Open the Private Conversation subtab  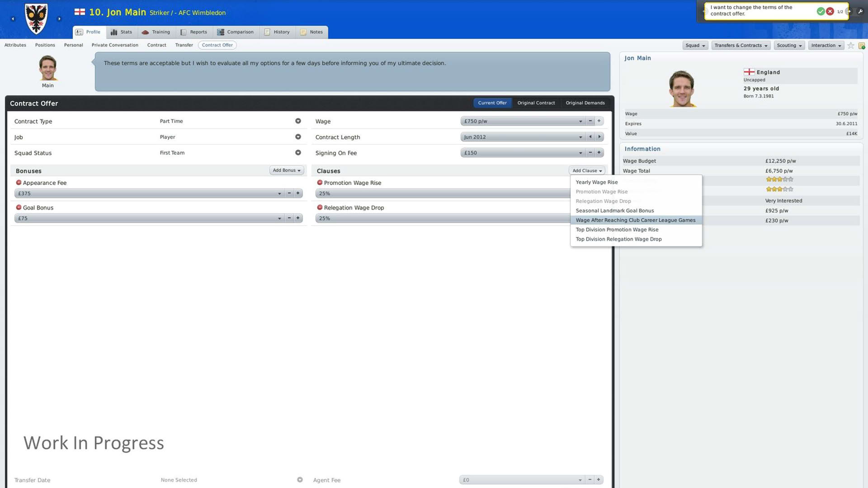point(115,45)
